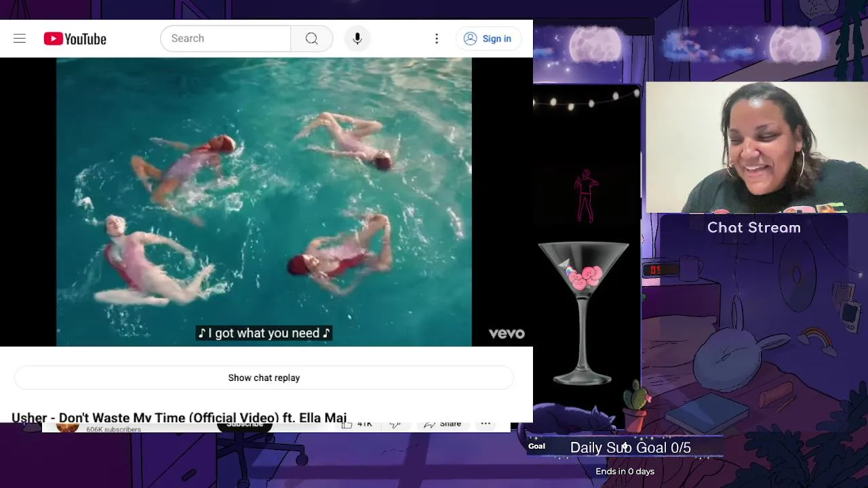
Task: Click the video title Usher - Don't Waste My Time
Action: pyautogui.click(x=179, y=417)
